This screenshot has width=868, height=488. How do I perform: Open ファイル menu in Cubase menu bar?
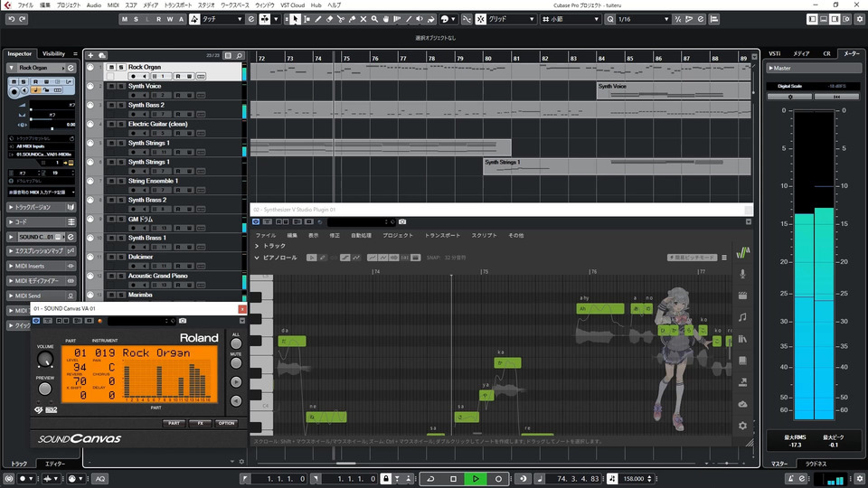click(25, 5)
